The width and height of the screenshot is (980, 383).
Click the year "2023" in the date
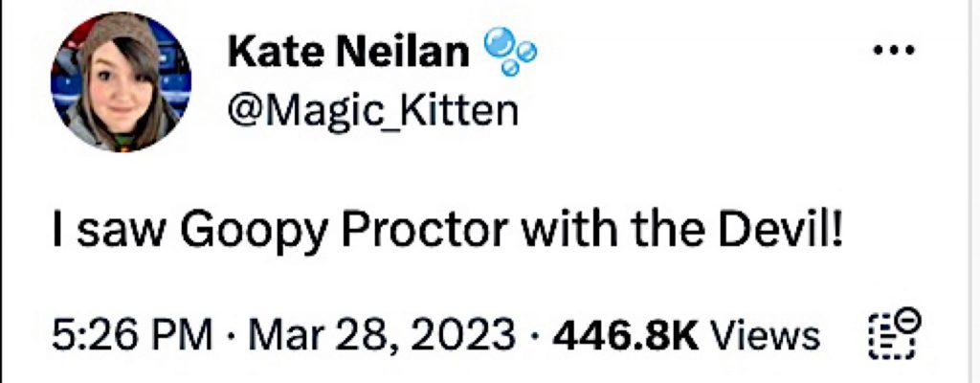(x=457, y=336)
